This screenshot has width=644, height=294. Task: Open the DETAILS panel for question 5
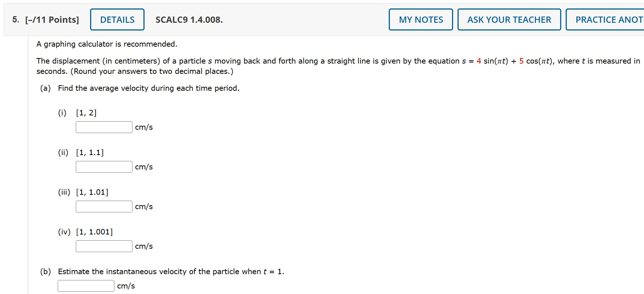pyautogui.click(x=117, y=19)
